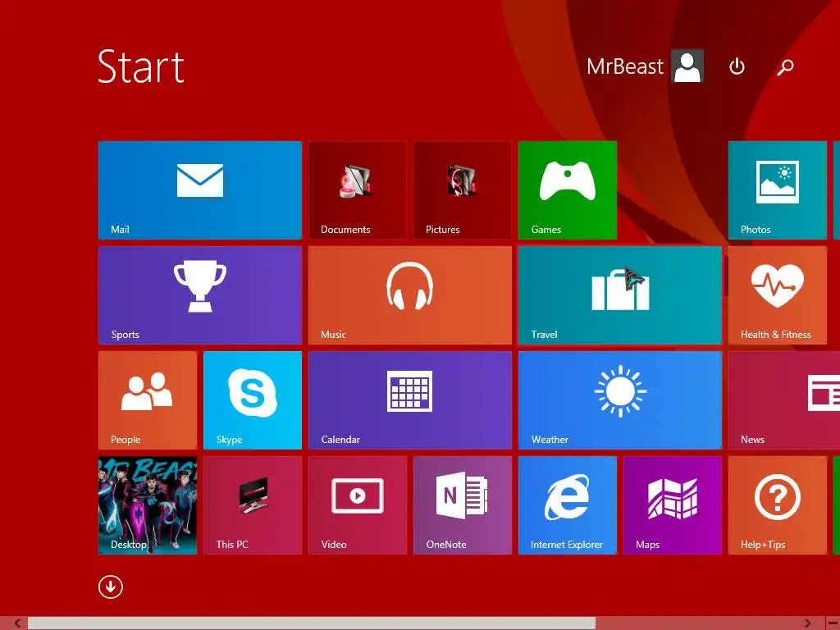Screen dimensions: 840x630
Task: Launch the Video tile
Action: [x=358, y=505]
